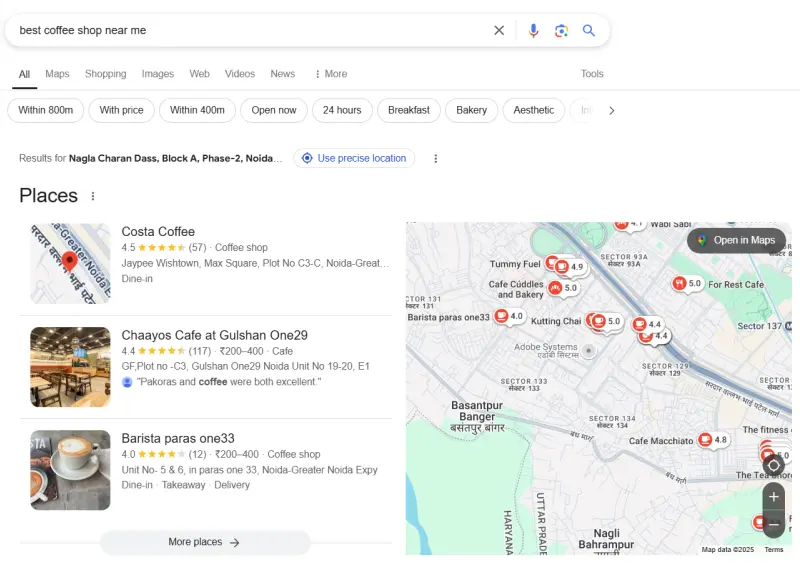Expand the More search categories menu

coord(330,74)
